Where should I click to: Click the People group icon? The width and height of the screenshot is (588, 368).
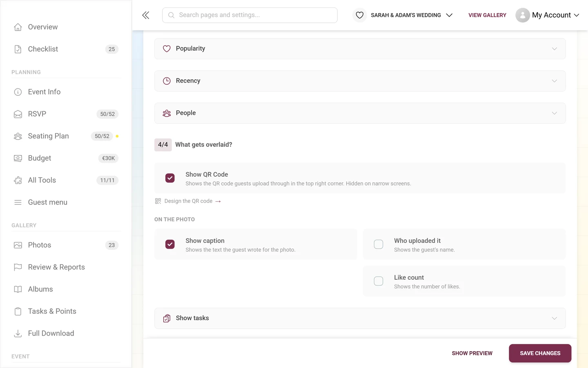tap(167, 113)
